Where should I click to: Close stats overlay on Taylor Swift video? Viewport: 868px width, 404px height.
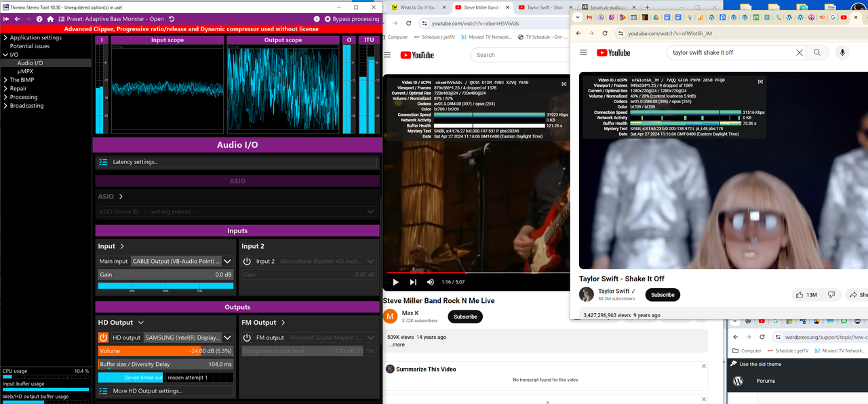(x=760, y=81)
